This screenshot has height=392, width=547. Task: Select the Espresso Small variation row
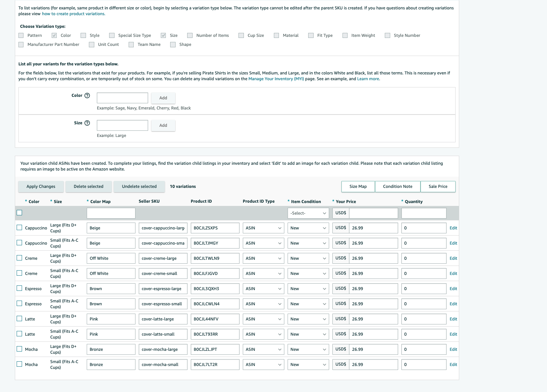tap(20, 303)
